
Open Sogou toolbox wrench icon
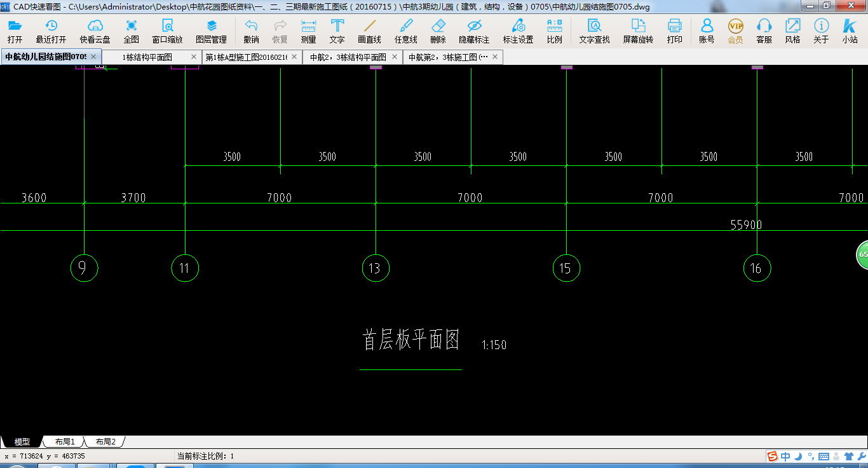(861, 457)
